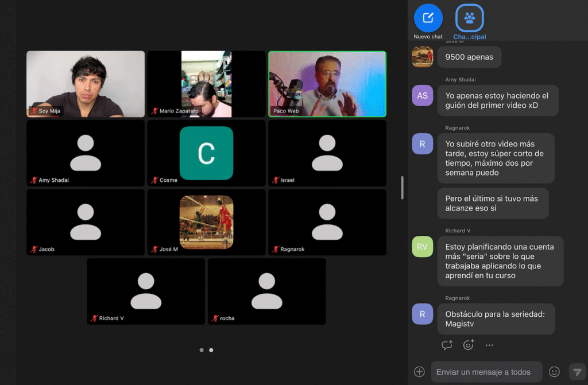Viewport: 588px width, 385px height.
Task: Open the emoji picker beside message field
Action: [x=554, y=372]
